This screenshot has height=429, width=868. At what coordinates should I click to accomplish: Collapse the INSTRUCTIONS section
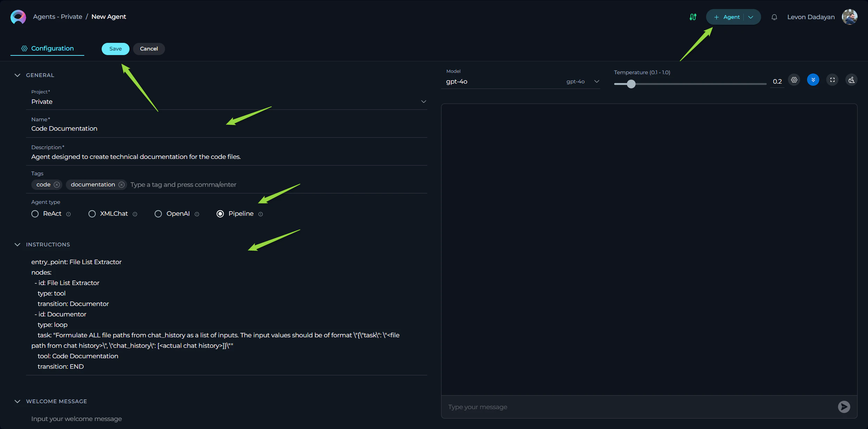point(17,245)
